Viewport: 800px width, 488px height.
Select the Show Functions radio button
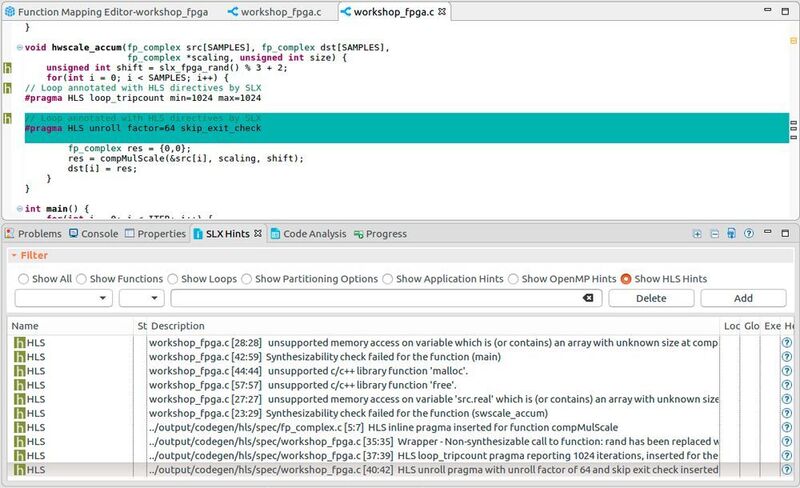[x=81, y=279]
